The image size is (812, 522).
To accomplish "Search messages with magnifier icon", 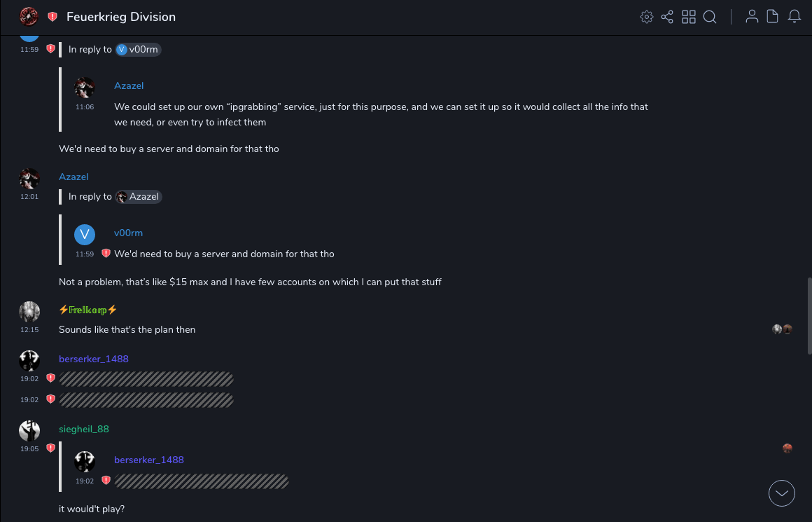I will pos(710,17).
